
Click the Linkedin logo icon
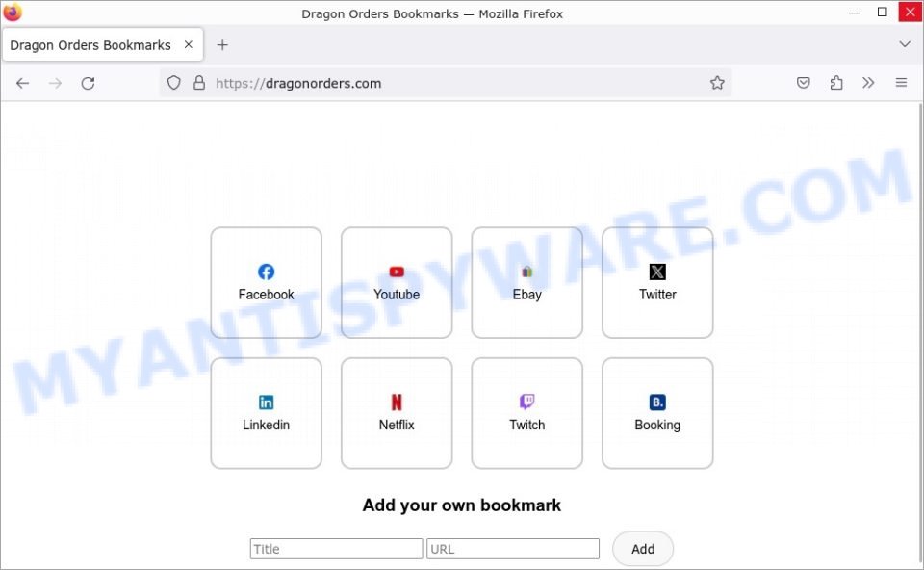click(266, 402)
